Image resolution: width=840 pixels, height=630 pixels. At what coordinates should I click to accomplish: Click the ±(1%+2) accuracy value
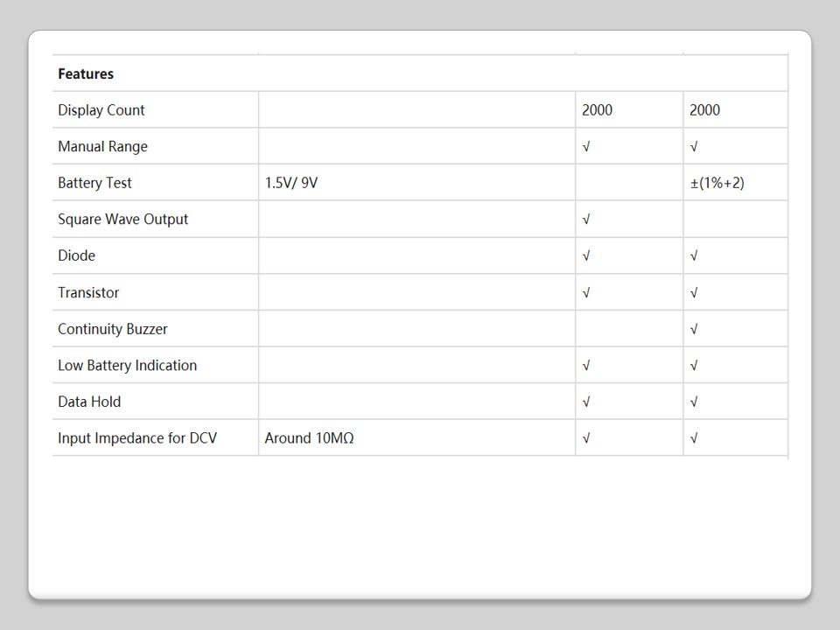click(x=717, y=183)
